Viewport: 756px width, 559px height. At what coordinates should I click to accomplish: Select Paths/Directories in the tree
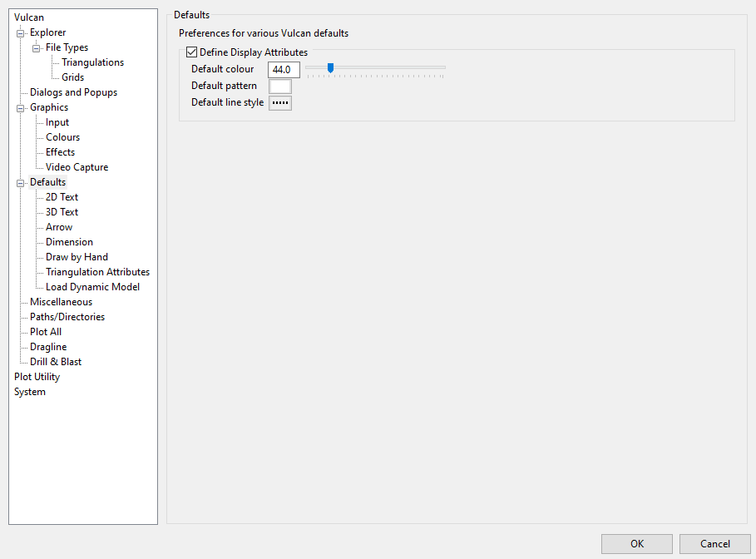67,316
